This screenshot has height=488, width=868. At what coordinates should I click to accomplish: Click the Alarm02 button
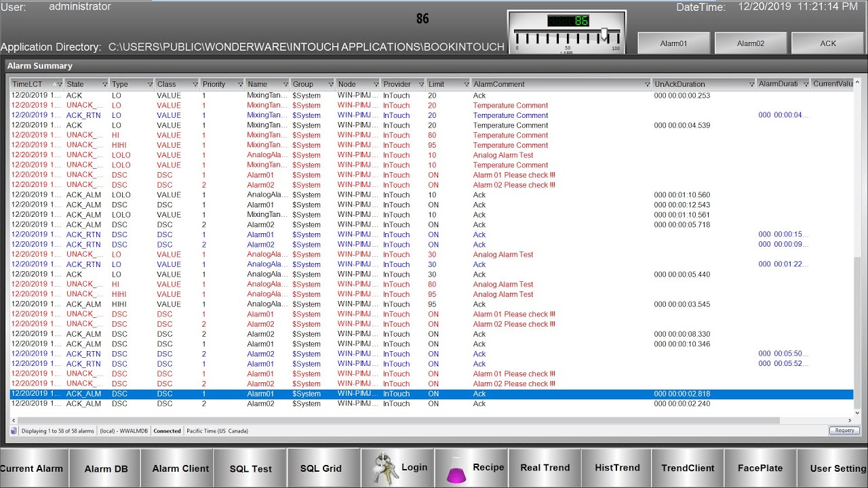coord(751,43)
